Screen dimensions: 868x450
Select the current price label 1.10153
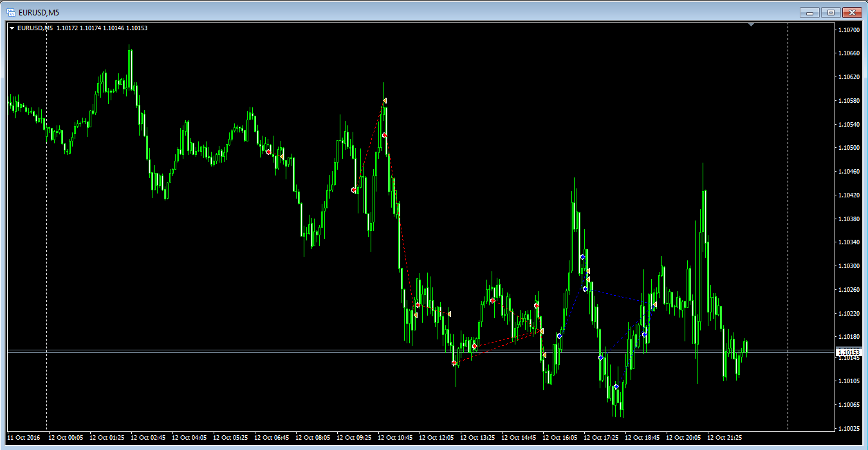tap(849, 352)
